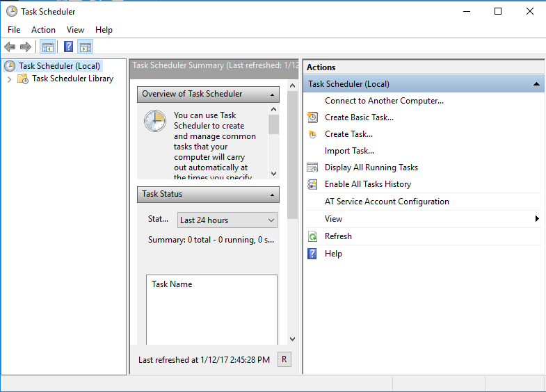Click Connect to Another Computer link

[x=384, y=101]
